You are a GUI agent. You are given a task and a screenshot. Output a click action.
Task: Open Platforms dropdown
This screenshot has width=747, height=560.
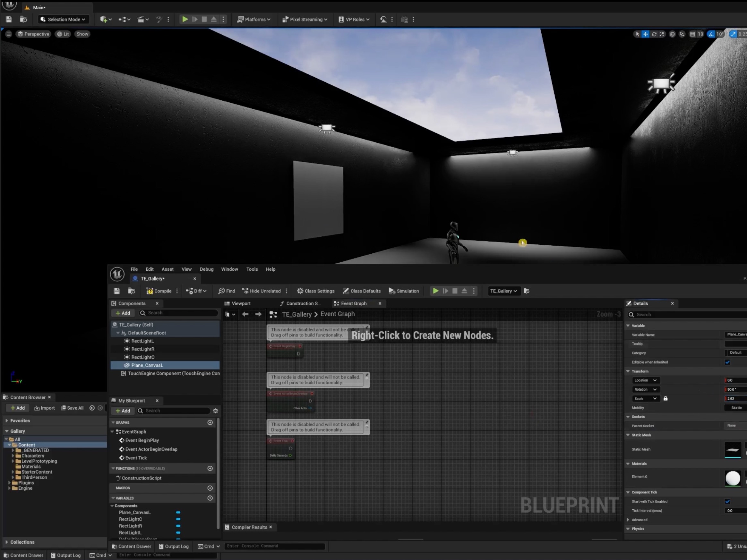tap(253, 19)
